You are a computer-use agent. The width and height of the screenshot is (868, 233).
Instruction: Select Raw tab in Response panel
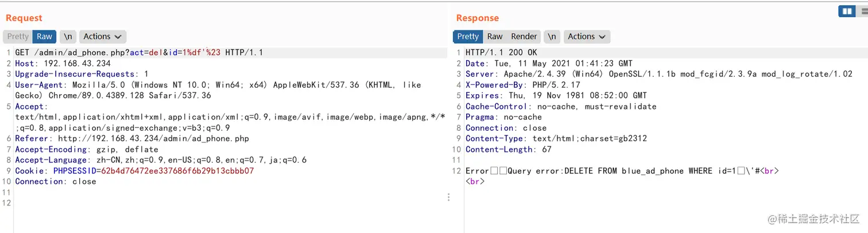pos(495,36)
